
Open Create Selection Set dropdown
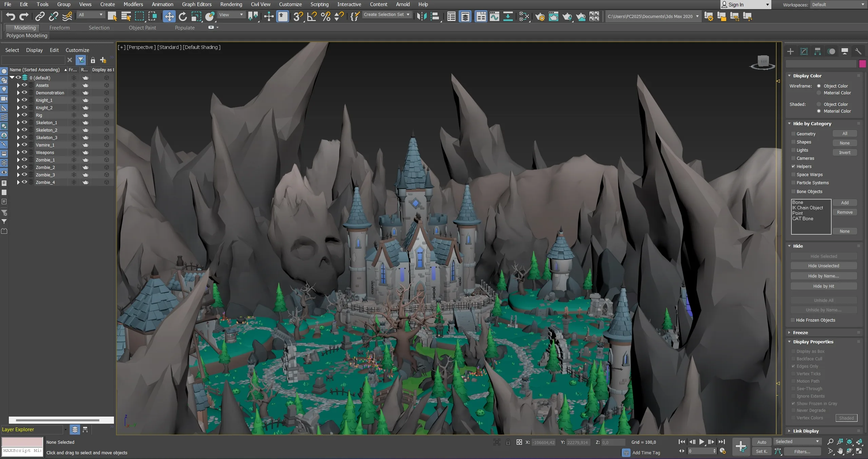coord(387,15)
